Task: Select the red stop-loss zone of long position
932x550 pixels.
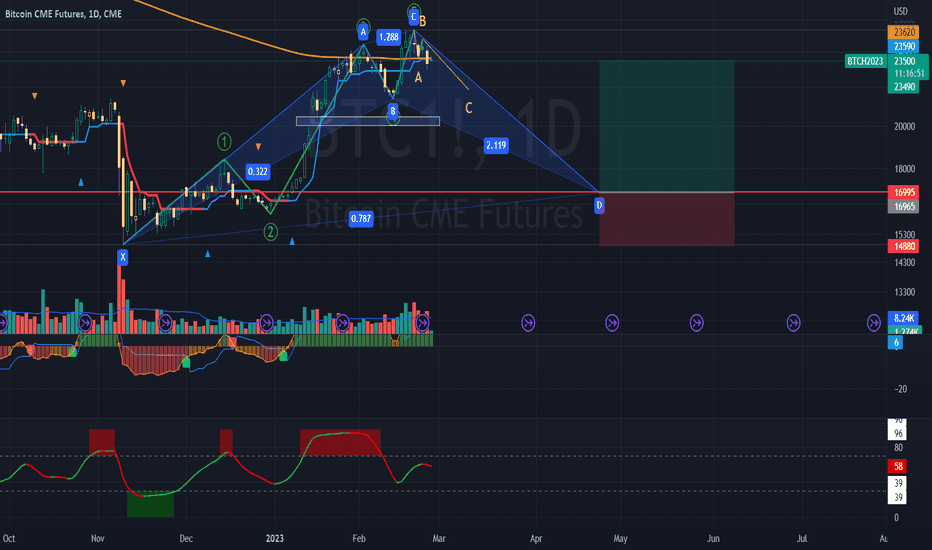Action: (666, 219)
